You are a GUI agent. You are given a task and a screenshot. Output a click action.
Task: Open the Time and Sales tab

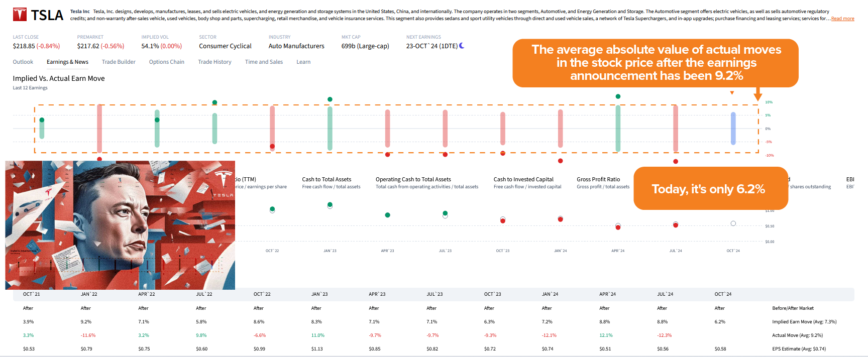click(264, 62)
